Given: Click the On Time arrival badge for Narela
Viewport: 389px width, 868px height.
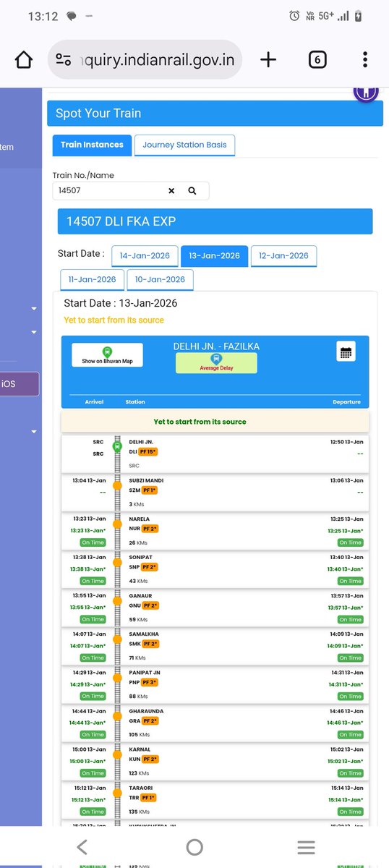Looking at the screenshot, I should click(93, 542).
